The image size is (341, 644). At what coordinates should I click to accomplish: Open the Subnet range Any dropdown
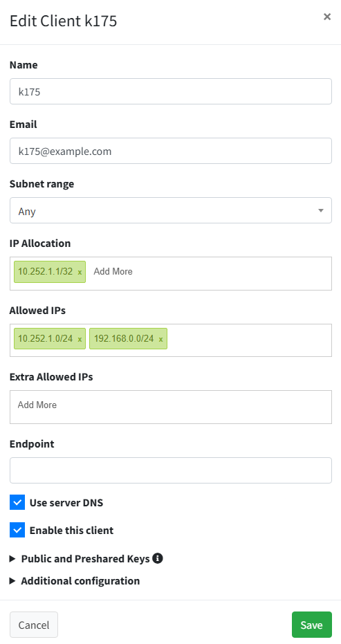pos(170,210)
